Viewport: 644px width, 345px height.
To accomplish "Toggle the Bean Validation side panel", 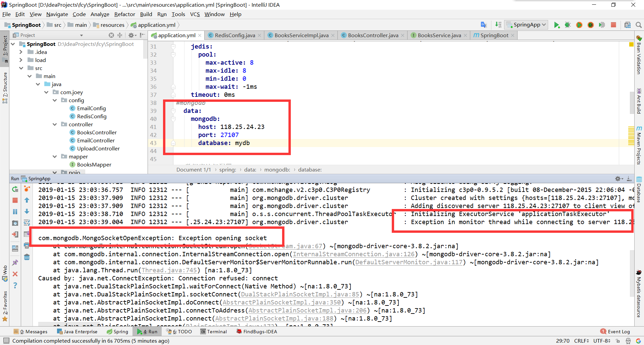I will (x=639, y=54).
